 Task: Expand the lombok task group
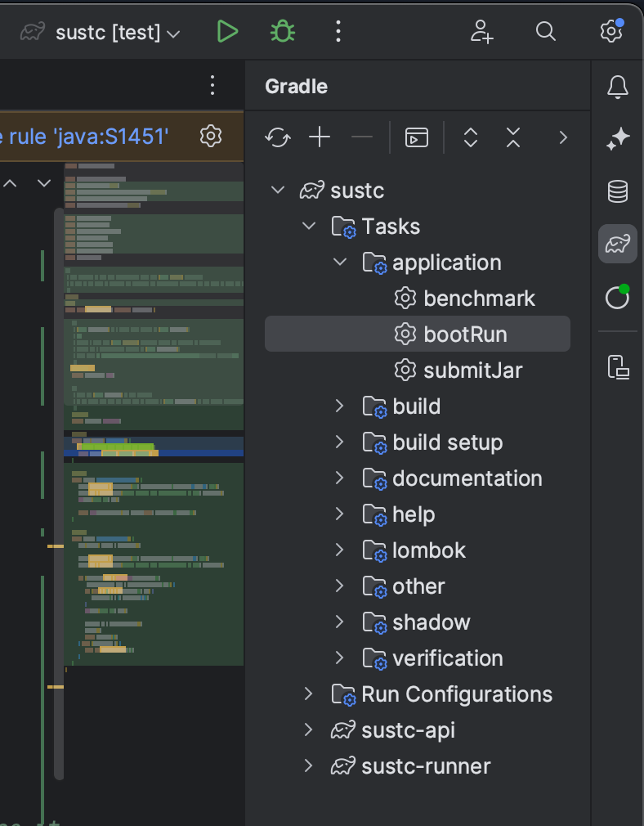340,550
